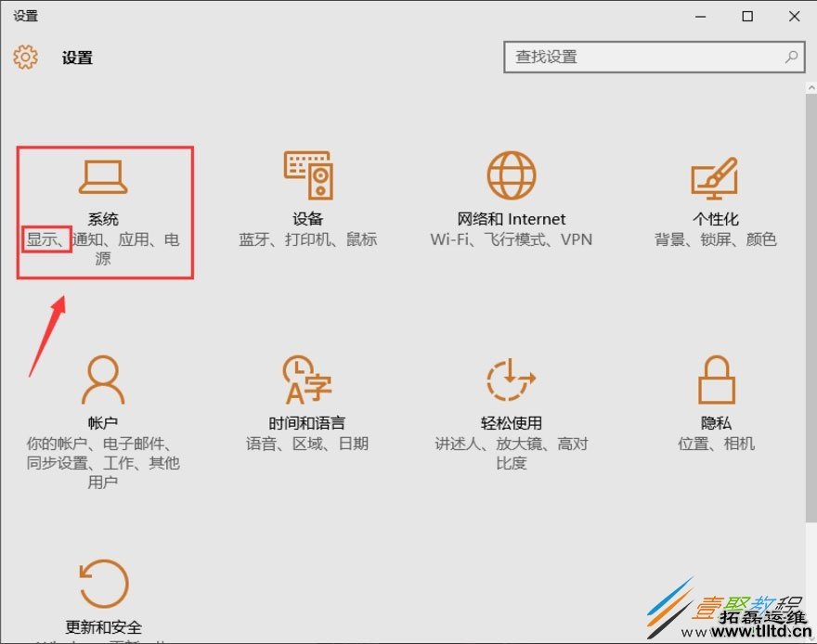This screenshot has height=644, width=817.
Task: Click the 背景、锁屏、颜色 subtitle text
Action: (715, 238)
